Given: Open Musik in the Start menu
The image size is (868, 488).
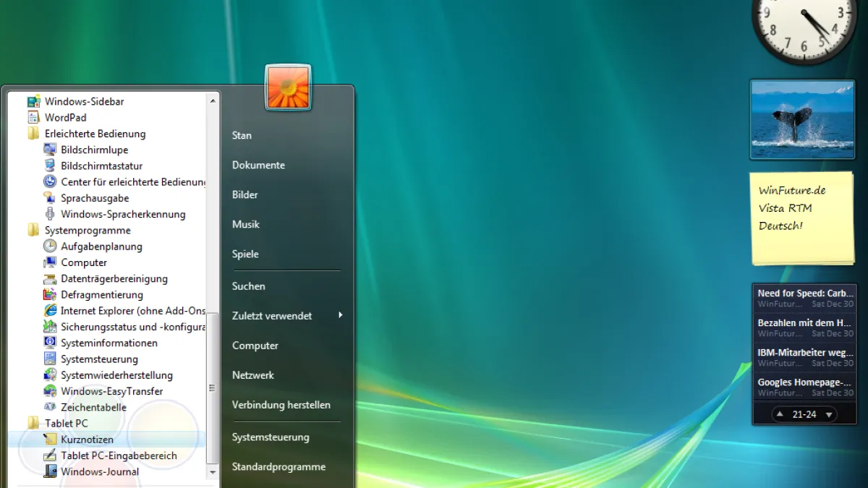Looking at the screenshot, I should [245, 224].
